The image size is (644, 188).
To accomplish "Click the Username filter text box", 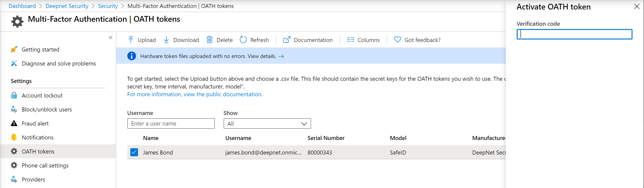I will tap(171, 124).
